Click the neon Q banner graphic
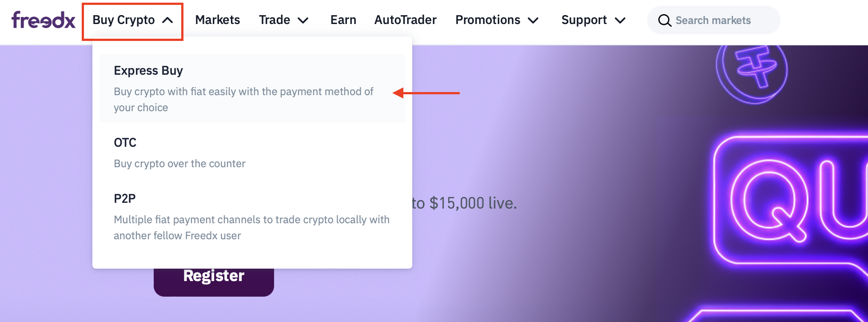Viewport: 868px width, 322px height. [768, 200]
